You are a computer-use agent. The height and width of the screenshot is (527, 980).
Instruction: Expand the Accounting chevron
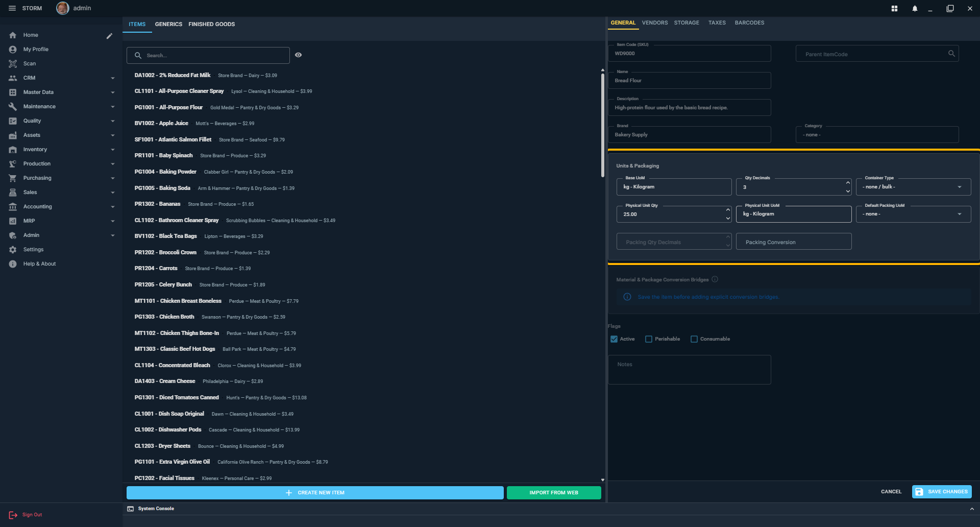coord(113,207)
